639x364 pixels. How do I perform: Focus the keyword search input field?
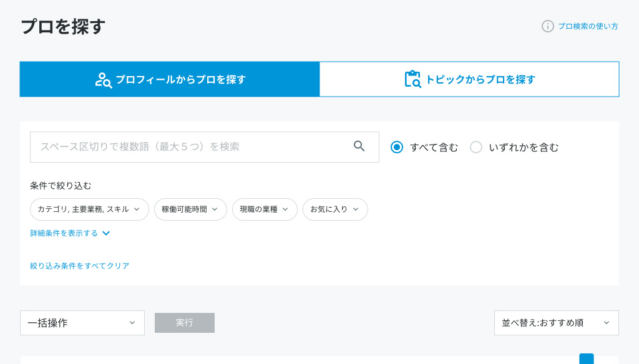click(187, 147)
